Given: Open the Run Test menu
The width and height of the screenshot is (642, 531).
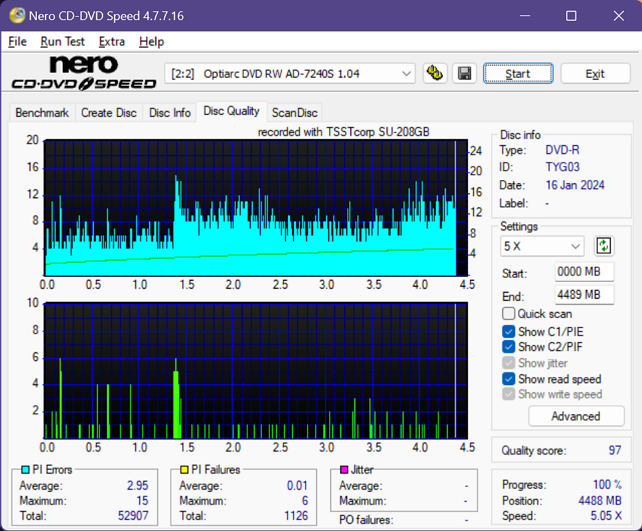Looking at the screenshot, I should [x=63, y=42].
